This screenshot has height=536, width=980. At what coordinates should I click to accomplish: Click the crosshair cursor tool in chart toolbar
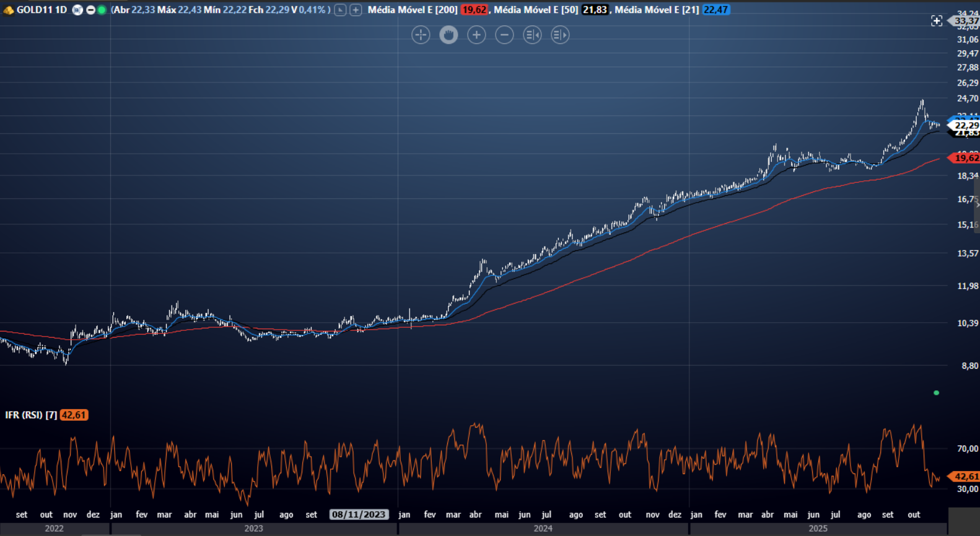421,35
